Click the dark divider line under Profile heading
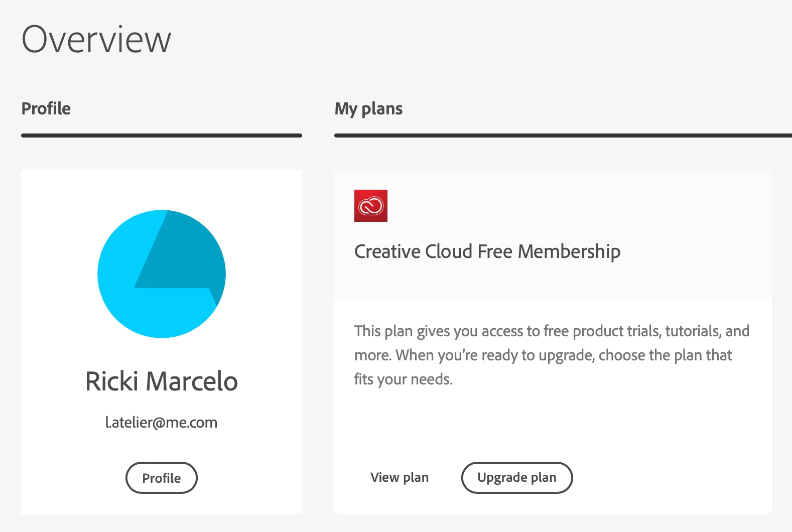This screenshot has height=532, width=792. 161,136
